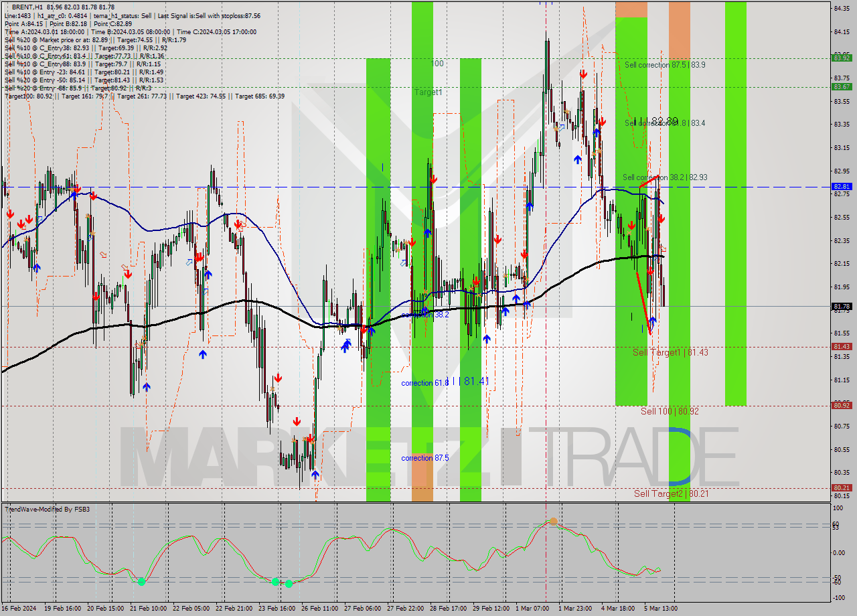Click the 'TrendWave-Modified By FSB3' indicator title
The height and width of the screenshot is (616, 857).
(x=48, y=510)
